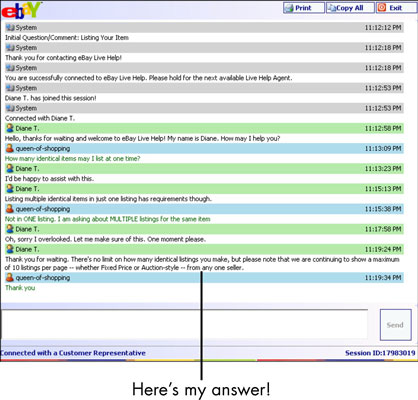The image size is (418, 400).
Task: Click queen-of-shopping avatar at 11:19:34 PM
Action: click(10, 278)
